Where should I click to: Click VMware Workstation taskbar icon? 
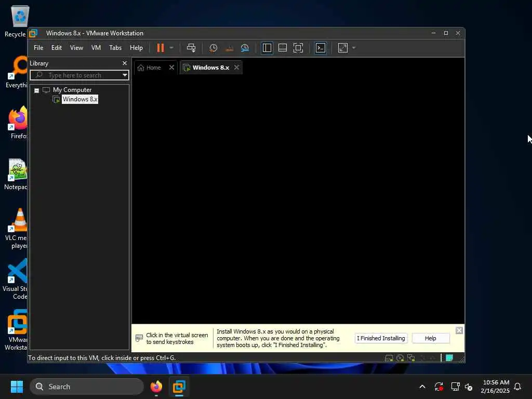179,387
